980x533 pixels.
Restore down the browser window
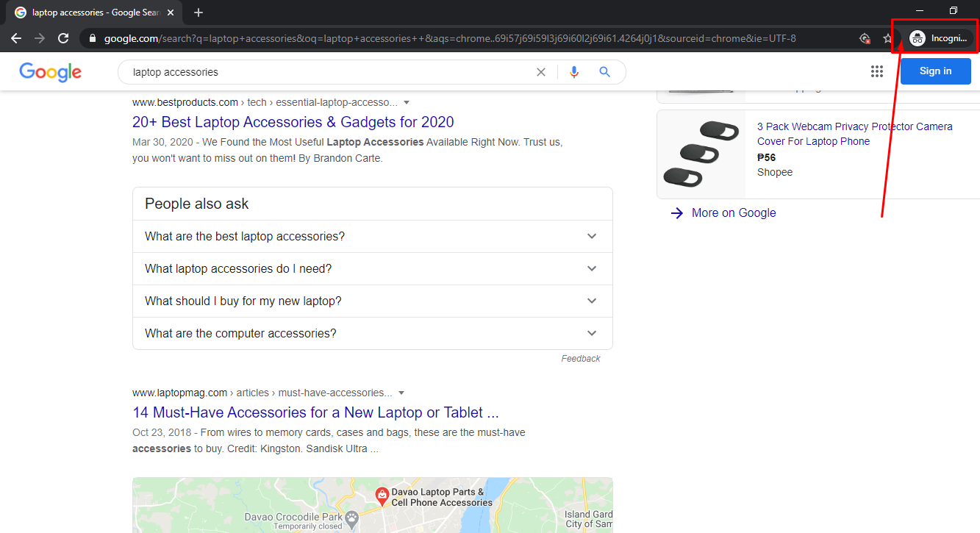click(x=953, y=10)
